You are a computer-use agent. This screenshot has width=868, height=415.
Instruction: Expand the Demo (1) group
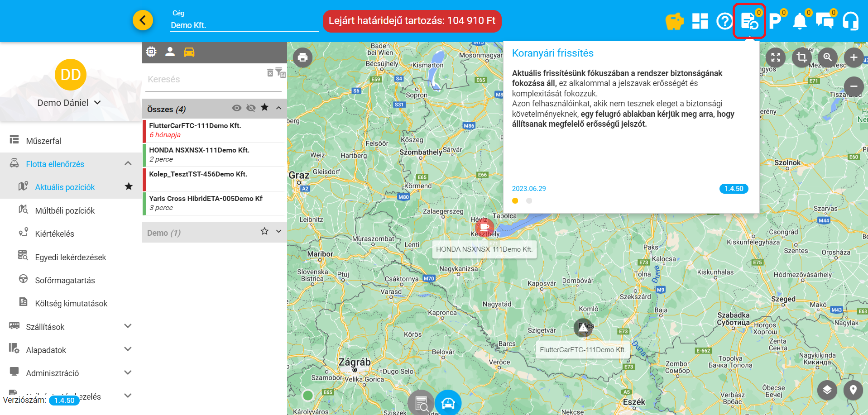point(279,232)
